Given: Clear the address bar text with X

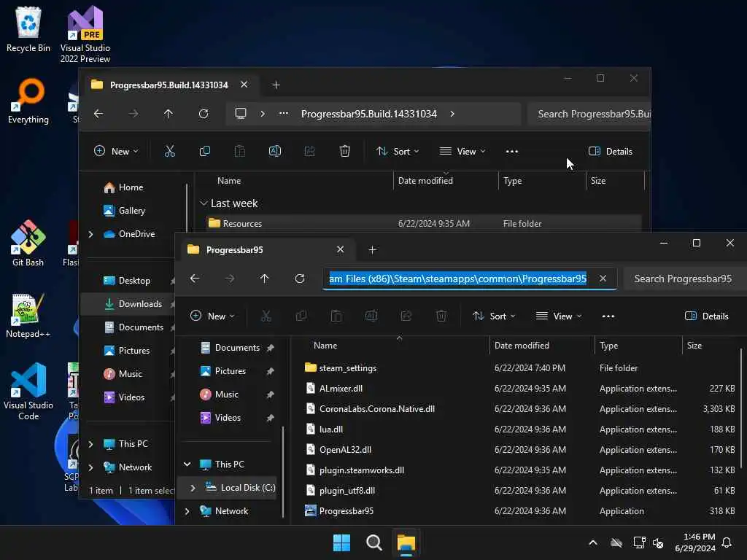Looking at the screenshot, I should coord(603,279).
